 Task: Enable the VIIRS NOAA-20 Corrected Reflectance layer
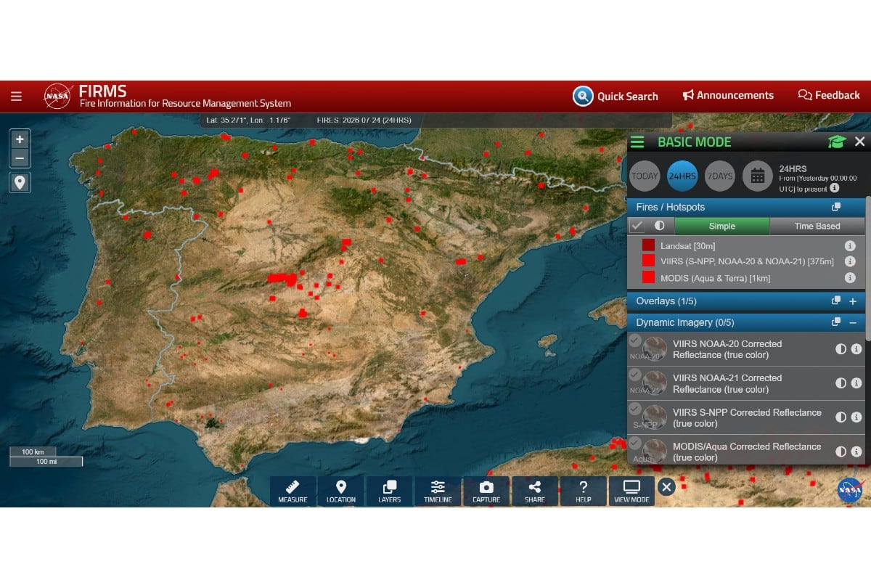point(635,340)
